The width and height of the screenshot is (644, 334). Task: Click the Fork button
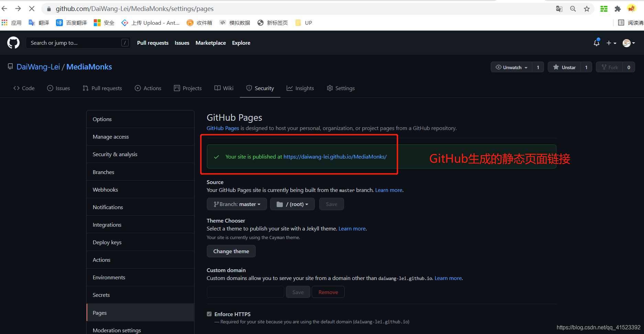(x=610, y=67)
